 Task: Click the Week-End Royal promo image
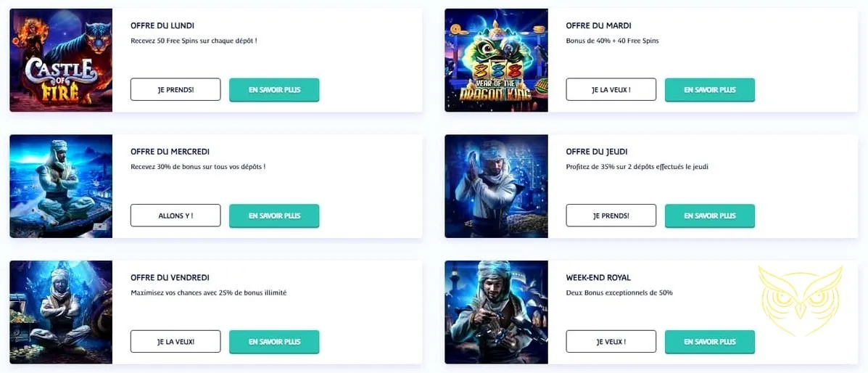tap(496, 312)
